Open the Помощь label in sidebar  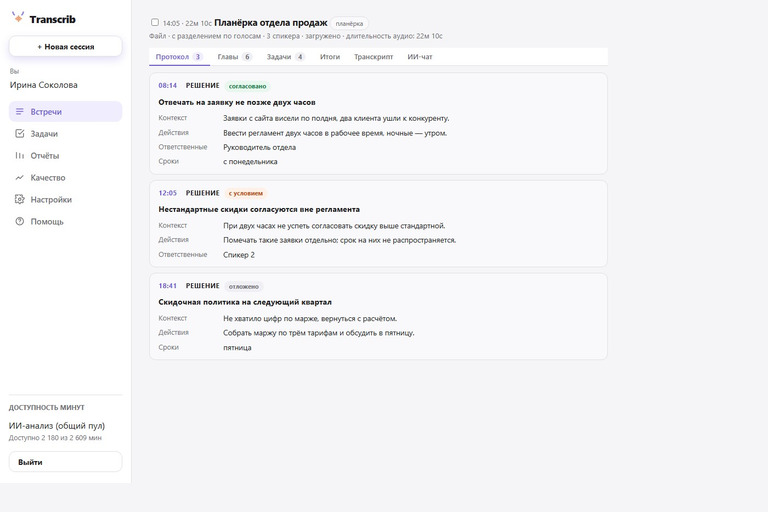click(47, 221)
